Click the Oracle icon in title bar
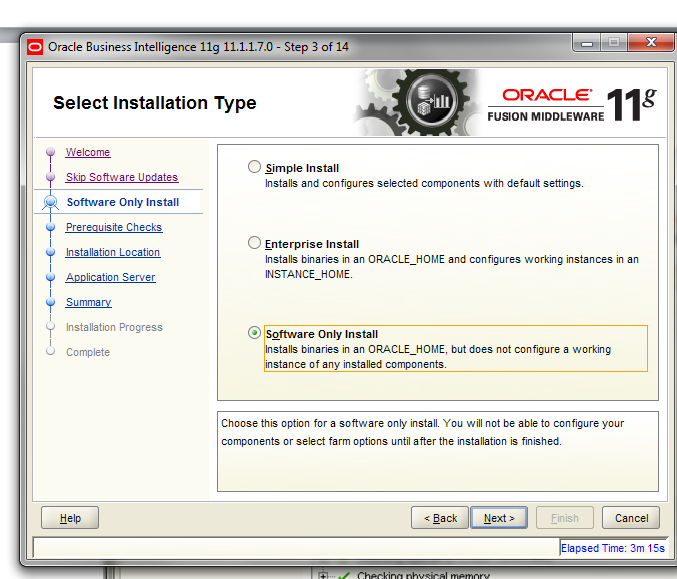Screen dimensions: 677x579 pos(35,47)
